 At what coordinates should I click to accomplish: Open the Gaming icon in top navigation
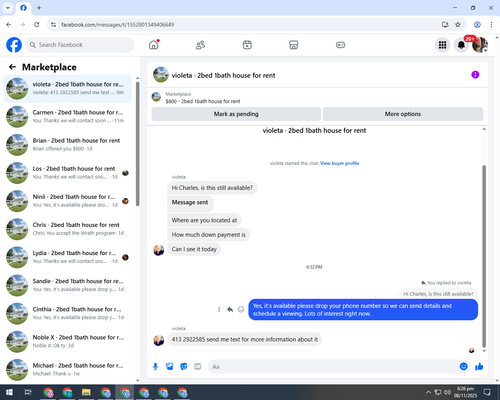click(x=340, y=45)
